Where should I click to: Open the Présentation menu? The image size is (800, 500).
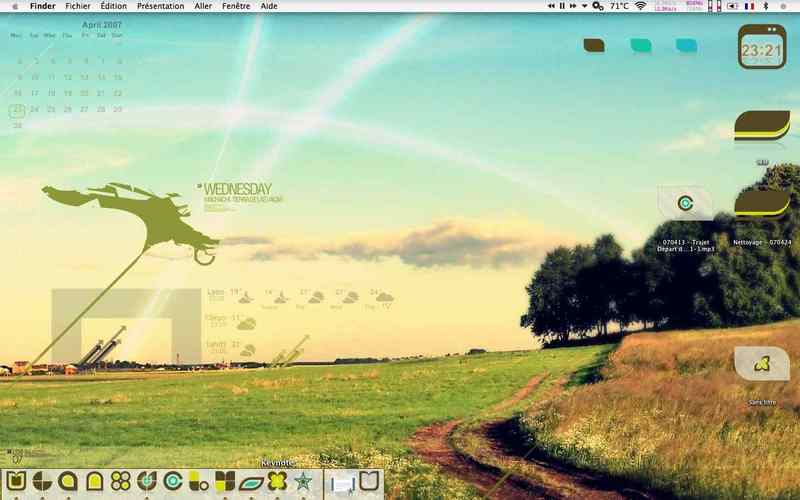tap(160, 6)
